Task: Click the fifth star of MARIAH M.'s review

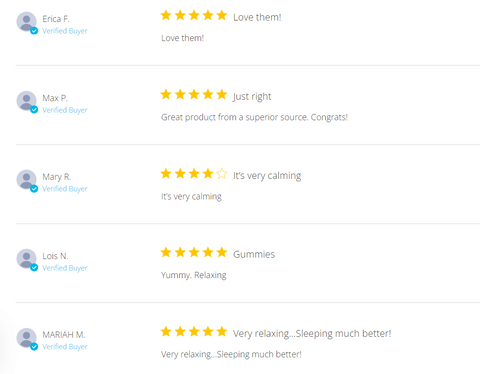Action: pyautogui.click(x=222, y=331)
